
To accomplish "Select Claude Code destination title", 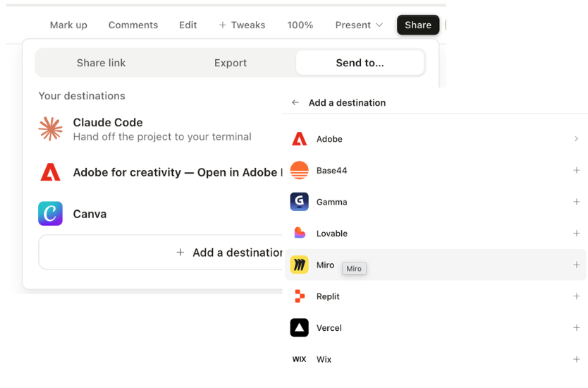I will tap(108, 122).
